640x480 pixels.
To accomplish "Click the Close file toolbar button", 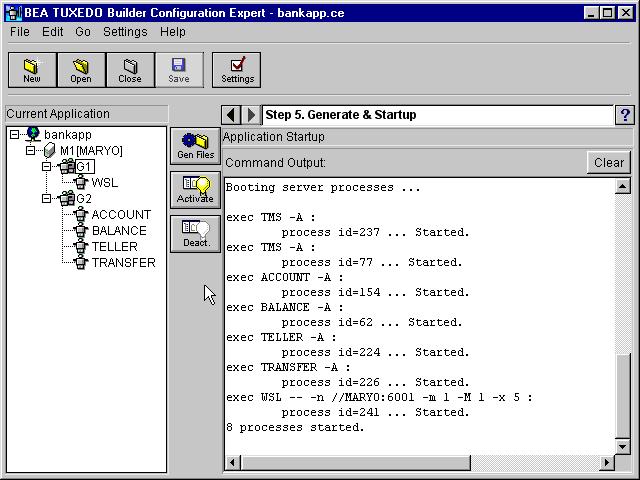I will [130, 70].
